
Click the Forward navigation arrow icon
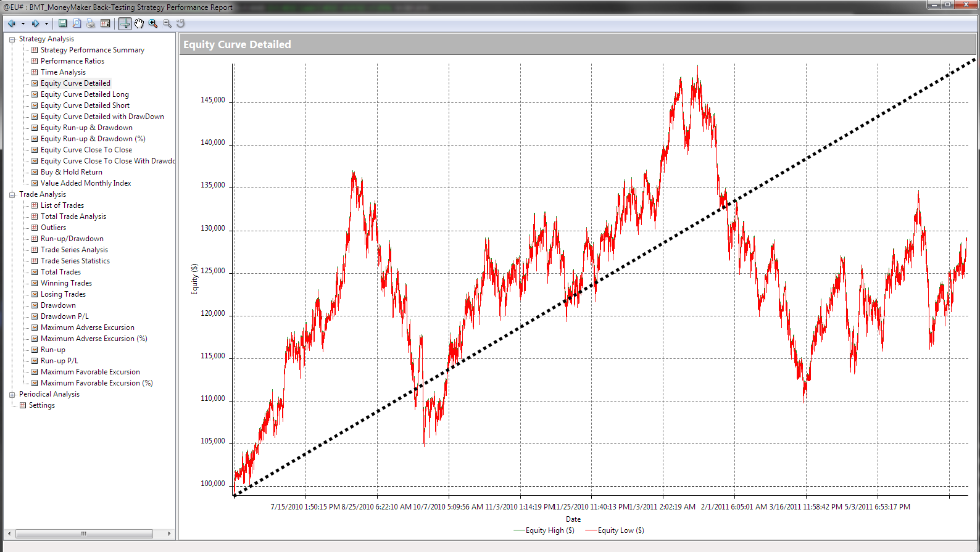[x=35, y=23]
